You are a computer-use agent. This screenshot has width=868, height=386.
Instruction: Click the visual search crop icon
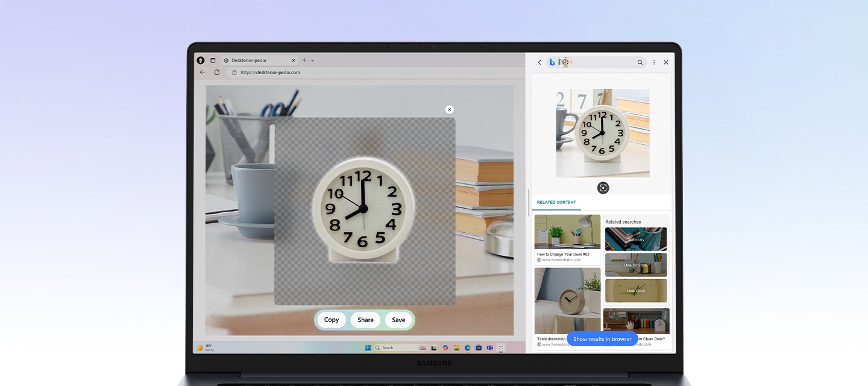tap(603, 188)
